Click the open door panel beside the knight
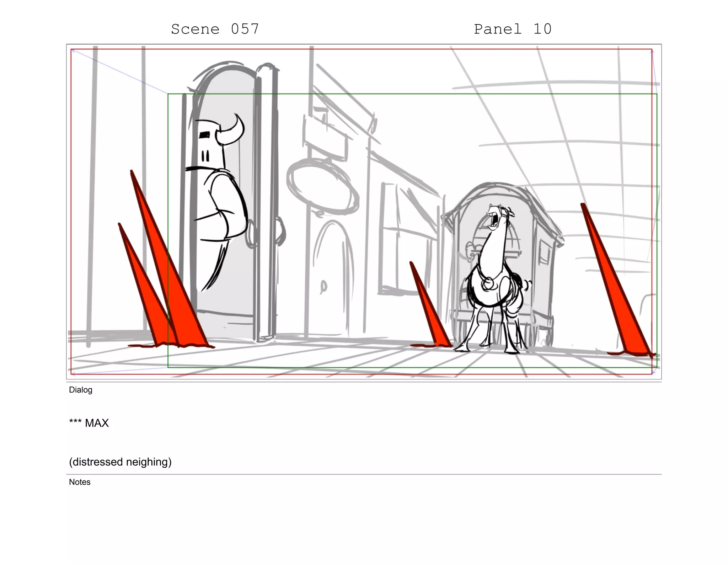The height and width of the screenshot is (564, 728). pos(267,203)
